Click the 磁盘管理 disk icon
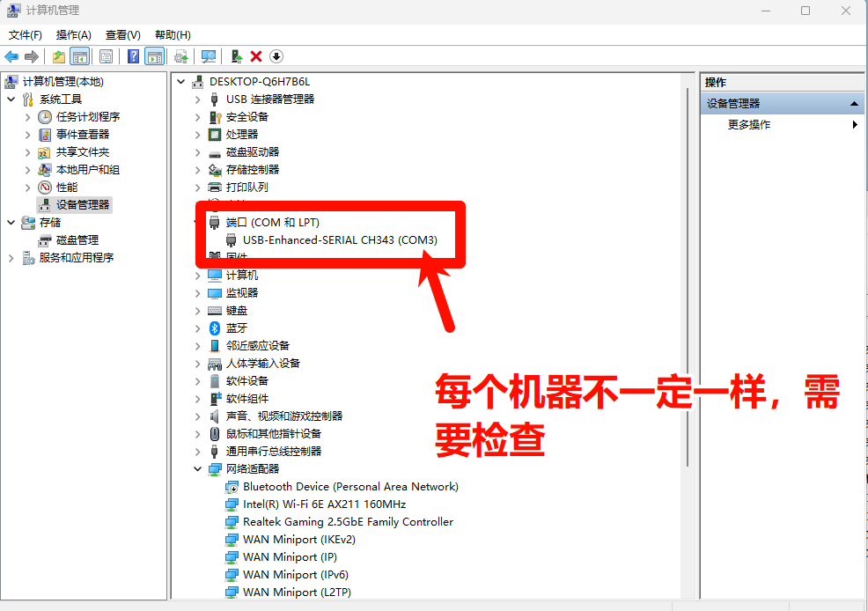 tap(45, 240)
